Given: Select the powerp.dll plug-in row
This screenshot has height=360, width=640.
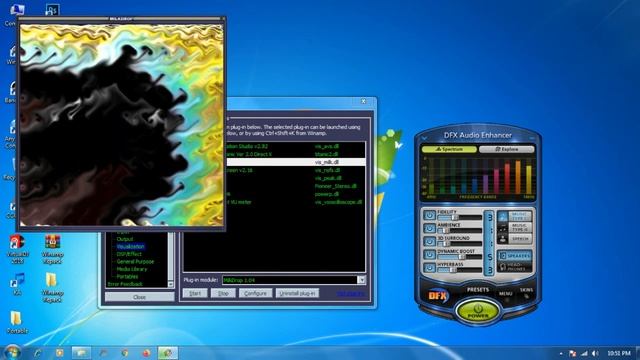Looking at the screenshot, I should pos(296,194).
